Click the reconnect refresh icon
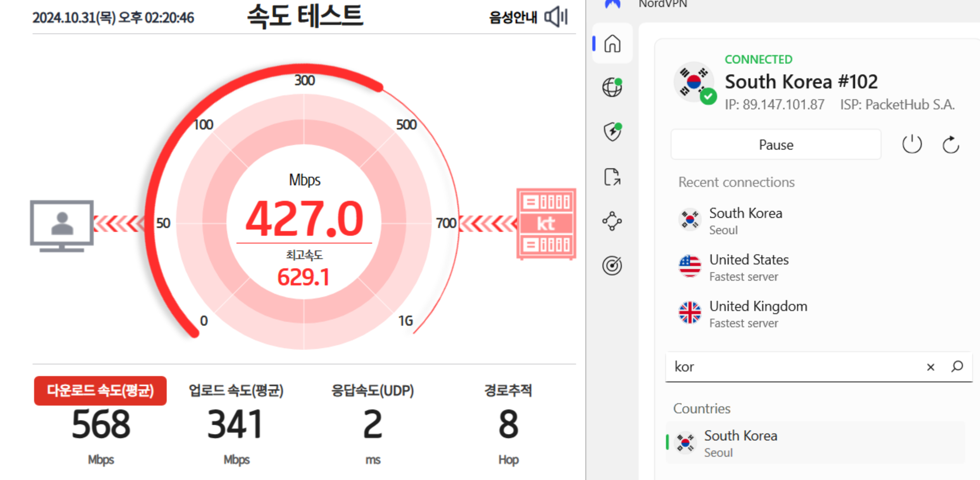This screenshot has height=480, width=980. pos(951,145)
